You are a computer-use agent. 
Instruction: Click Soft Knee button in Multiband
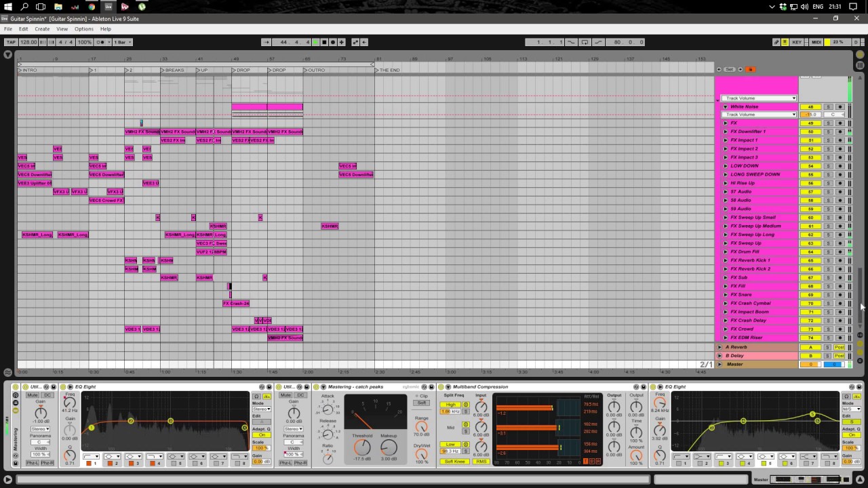455,462
